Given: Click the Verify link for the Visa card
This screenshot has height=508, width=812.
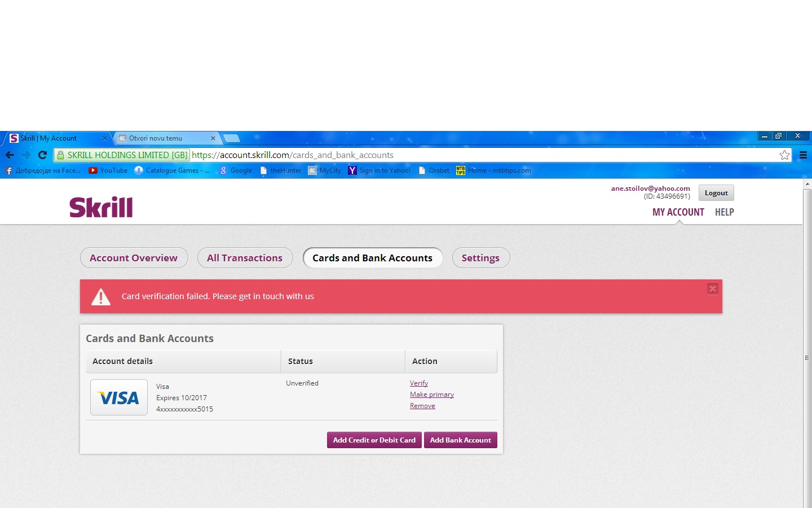Looking at the screenshot, I should 419,383.
